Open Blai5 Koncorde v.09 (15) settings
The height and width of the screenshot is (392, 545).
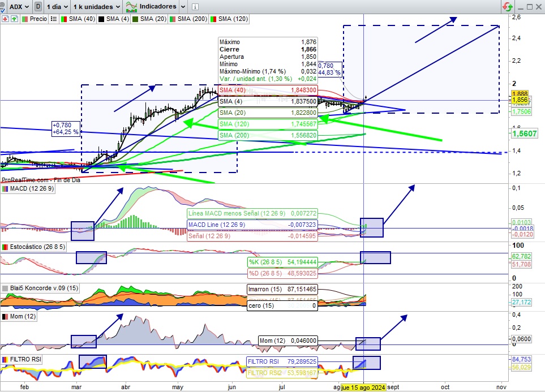click(40, 288)
